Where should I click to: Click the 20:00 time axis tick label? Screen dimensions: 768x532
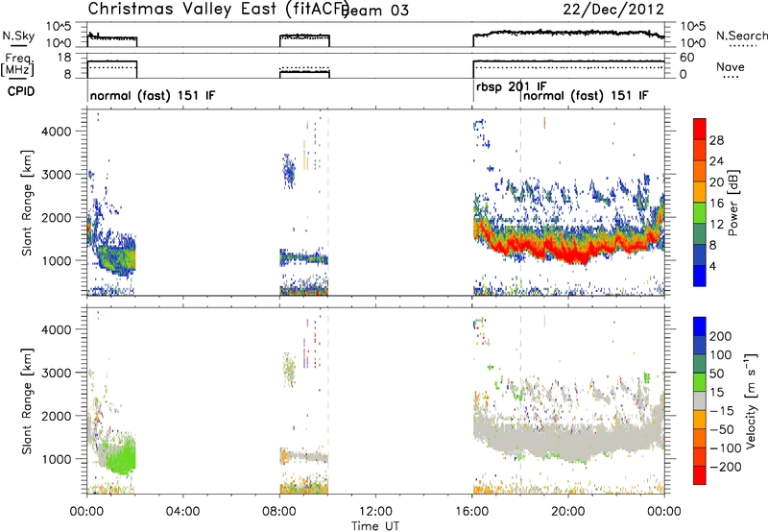point(567,511)
